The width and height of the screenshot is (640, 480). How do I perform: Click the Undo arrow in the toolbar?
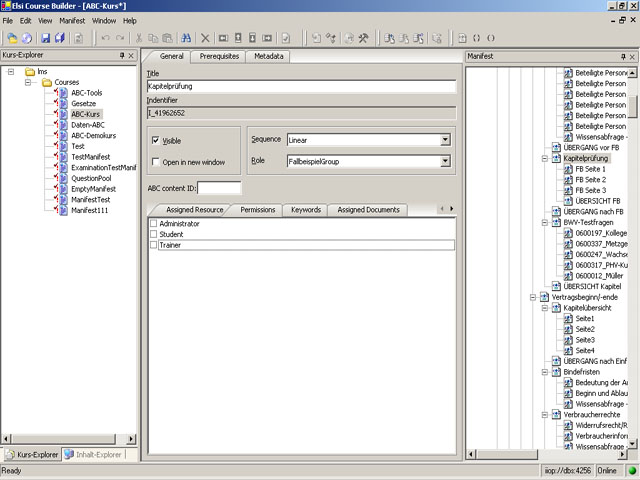(x=106, y=38)
